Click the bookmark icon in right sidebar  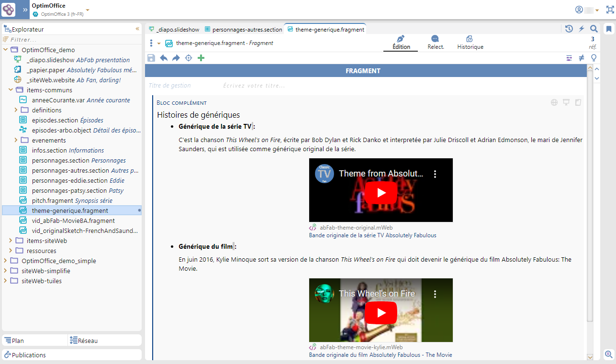[x=609, y=29]
